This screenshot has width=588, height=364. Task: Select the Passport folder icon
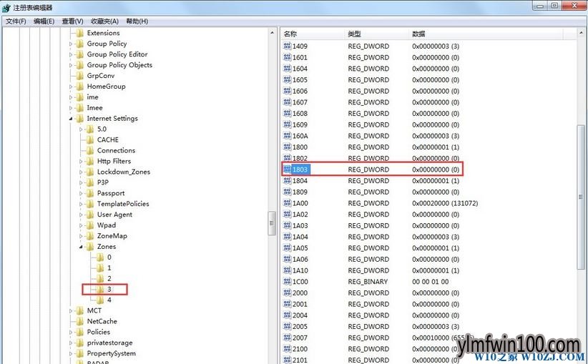click(x=89, y=193)
